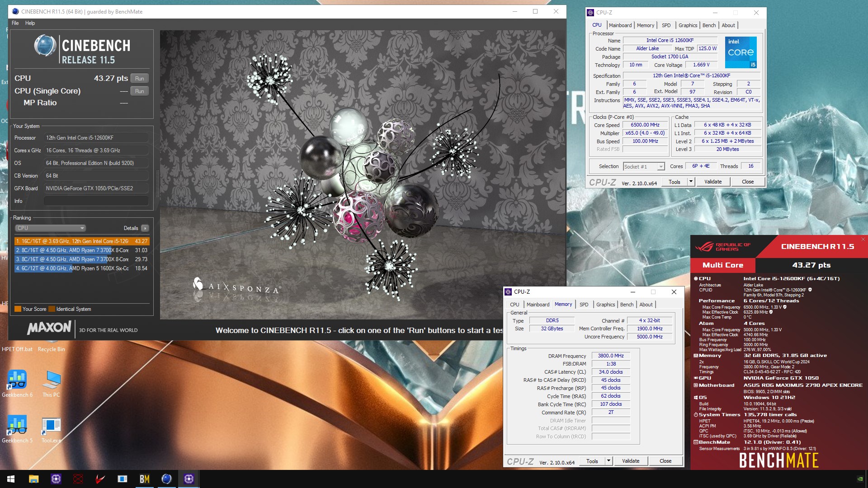Open Graphics tab in CPU-Z CPU window
This screenshot has width=868, height=488.
(x=688, y=25)
